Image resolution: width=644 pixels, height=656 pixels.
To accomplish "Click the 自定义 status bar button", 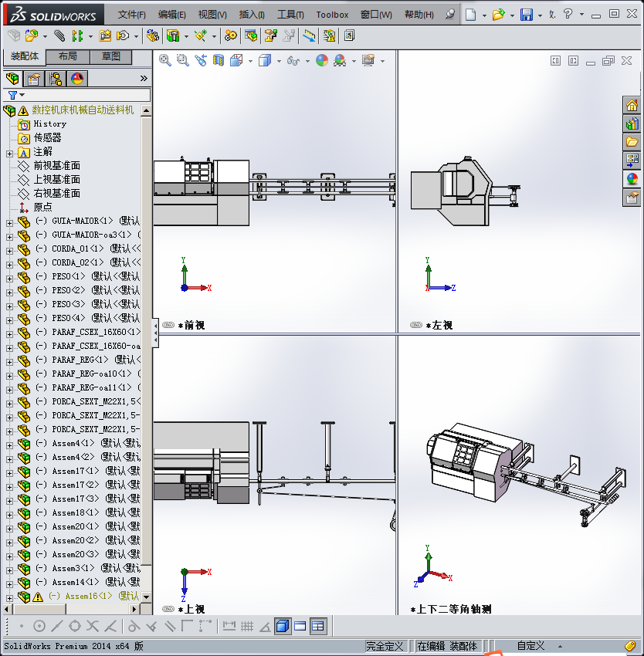I will coord(531,646).
